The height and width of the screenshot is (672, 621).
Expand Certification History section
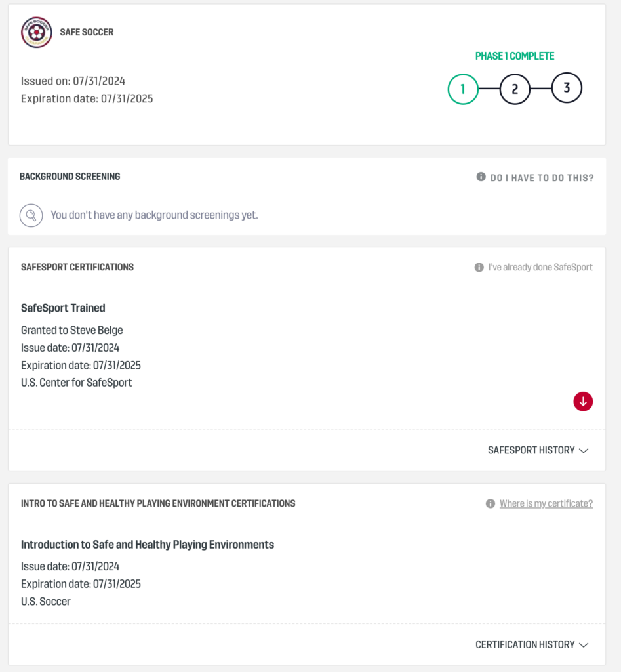525,645
